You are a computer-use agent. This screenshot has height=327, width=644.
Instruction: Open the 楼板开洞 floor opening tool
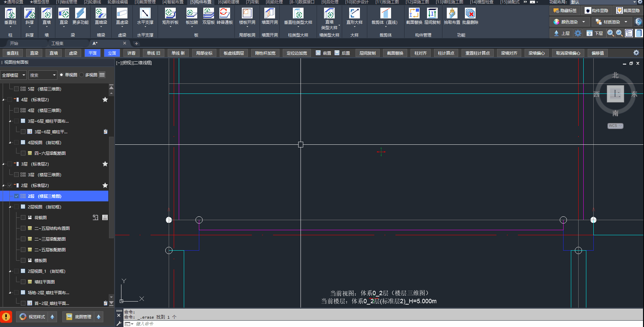coord(247,14)
